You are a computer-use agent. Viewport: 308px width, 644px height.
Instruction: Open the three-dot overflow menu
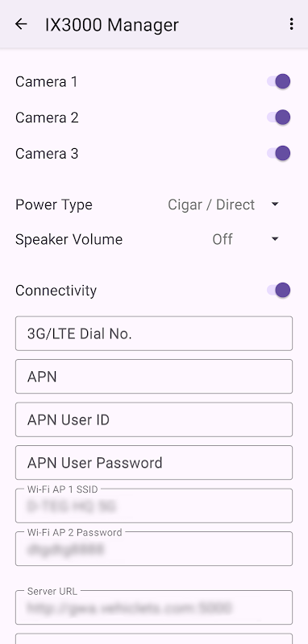click(291, 24)
